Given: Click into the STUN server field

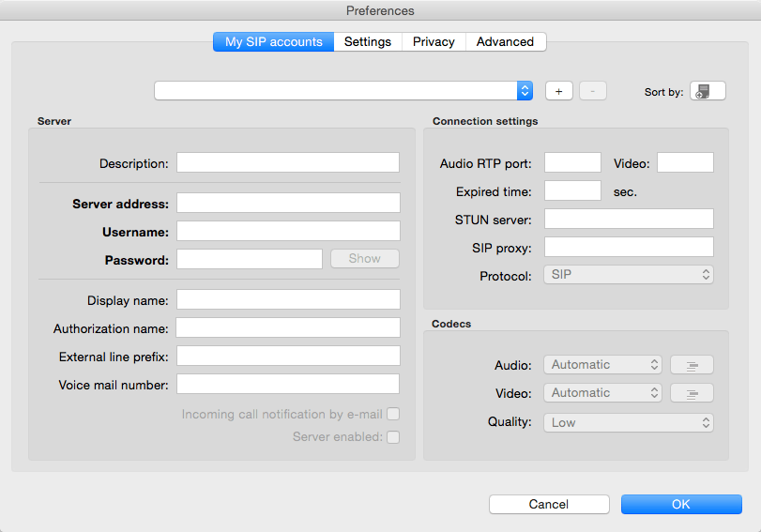Looking at the screenshot, I should click(x=629, y=220).
